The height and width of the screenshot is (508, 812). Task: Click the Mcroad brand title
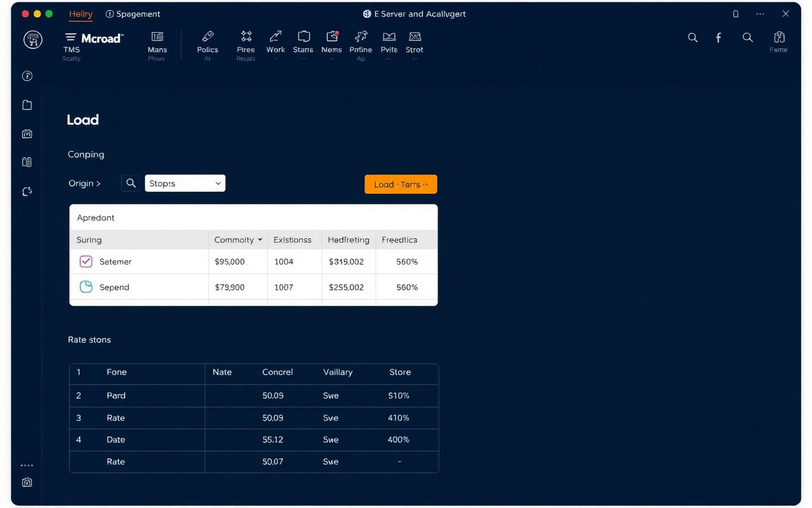point(101,38)
